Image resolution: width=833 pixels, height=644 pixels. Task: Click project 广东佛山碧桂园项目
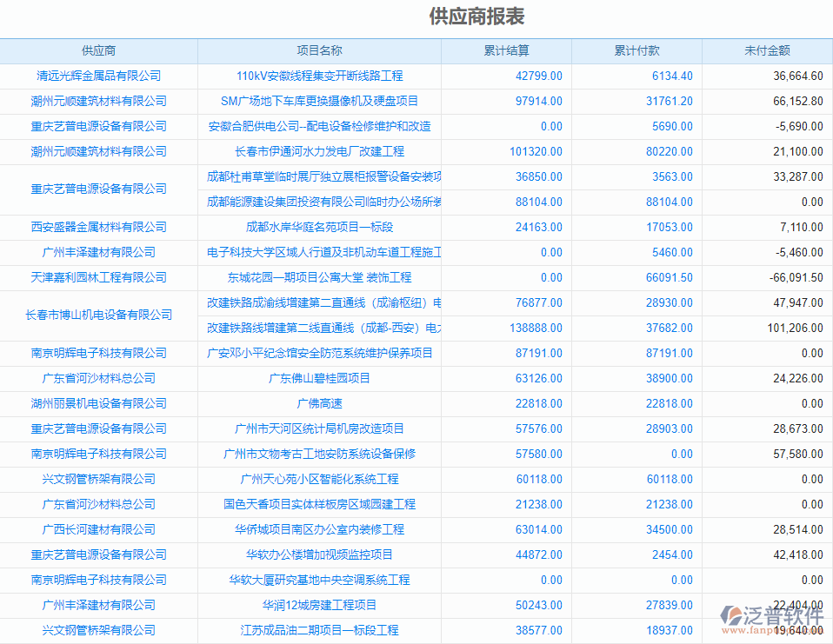(x=319, y=378)
